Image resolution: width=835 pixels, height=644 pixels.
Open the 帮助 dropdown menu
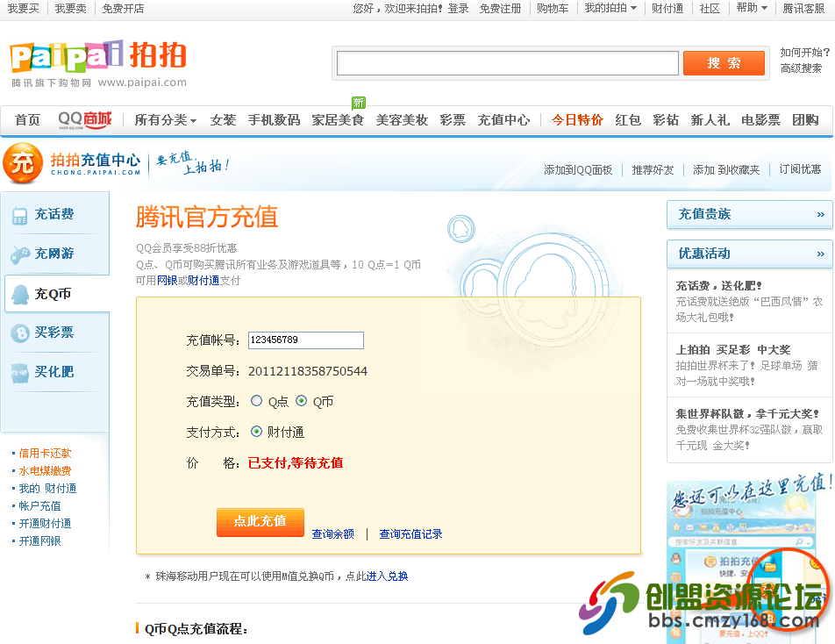(x=752, y=8)
